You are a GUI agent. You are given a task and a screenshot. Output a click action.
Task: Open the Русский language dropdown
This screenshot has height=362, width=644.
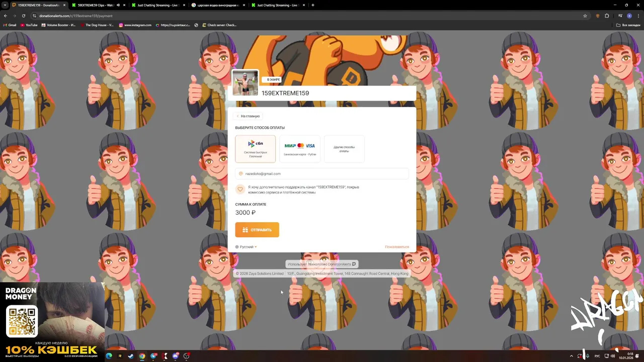(246, 247)
